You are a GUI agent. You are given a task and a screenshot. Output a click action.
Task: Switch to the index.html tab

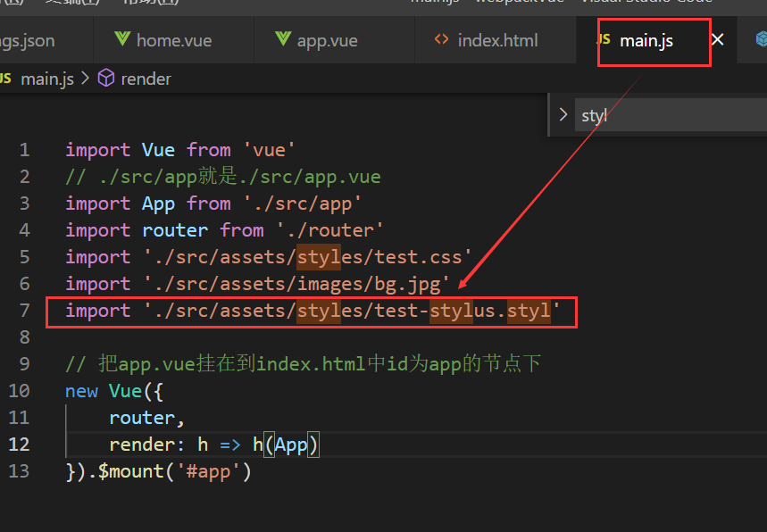pos(496,40)
